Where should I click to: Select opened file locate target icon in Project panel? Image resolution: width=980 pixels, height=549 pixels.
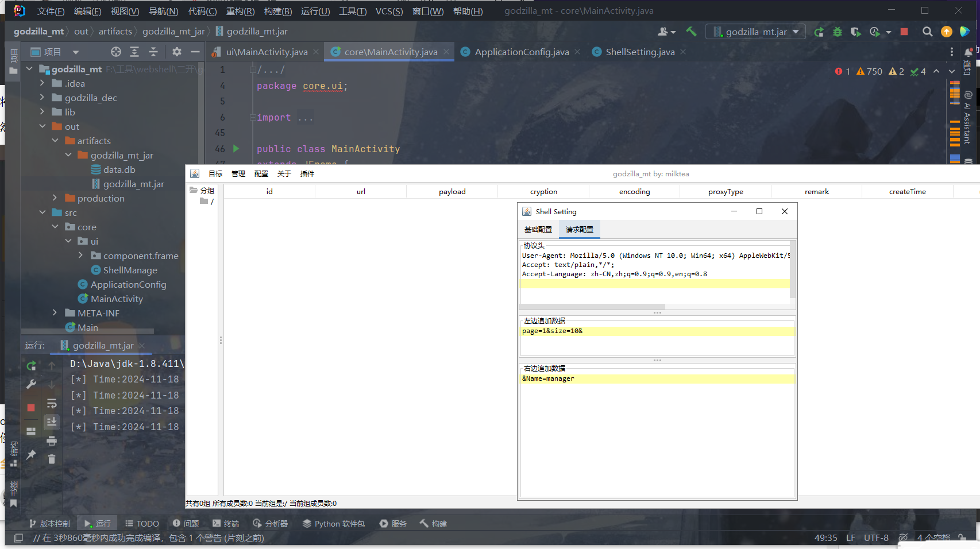click(116, 52)
